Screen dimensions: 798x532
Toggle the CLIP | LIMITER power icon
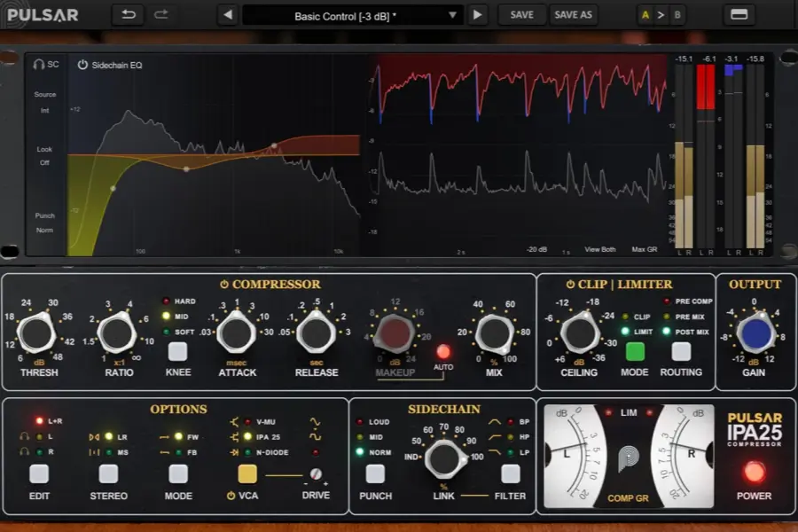coord(570,284)
